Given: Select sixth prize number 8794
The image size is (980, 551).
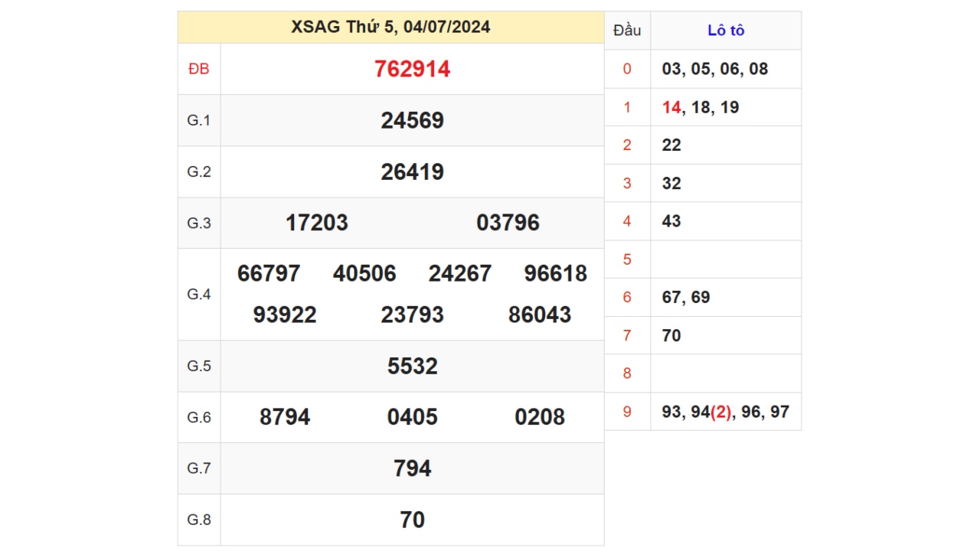Looking at the screenshot, I should coord(285,417).
